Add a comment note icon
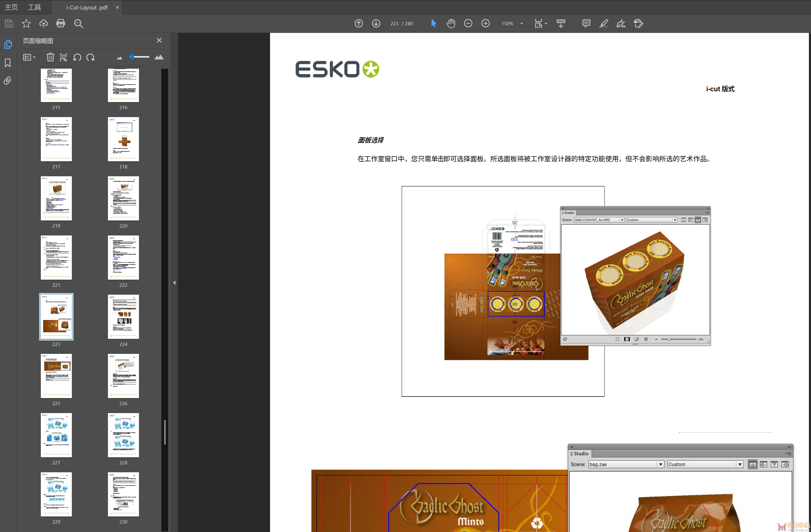The width and height of the screenshot is (811, 532). [586, 23]
